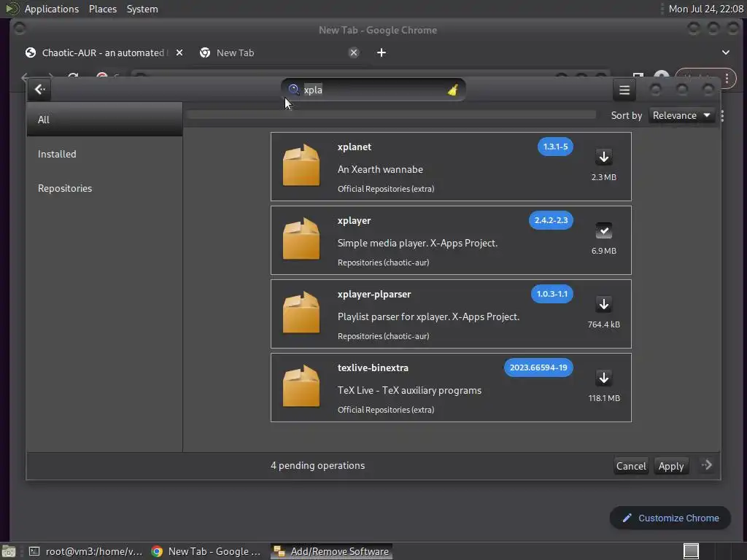747x560 pixels.
Task: Select the Repositories sidebar category
Action: (105, 188)
